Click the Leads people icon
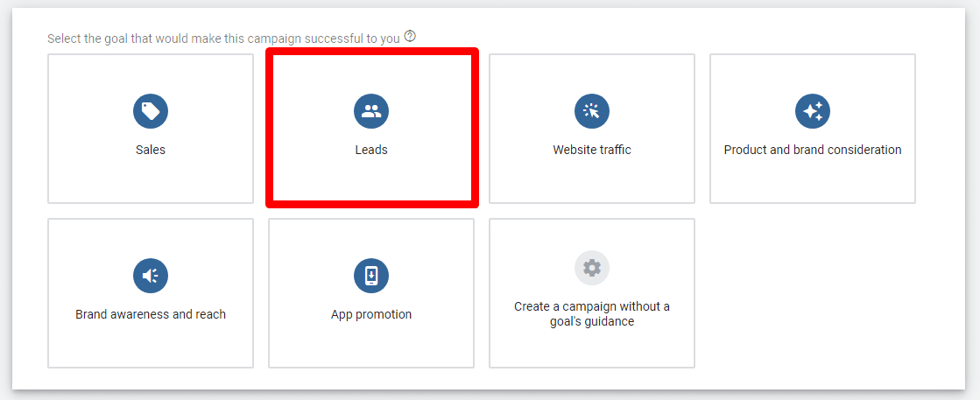980x400 pixels. tap(371, 111)
